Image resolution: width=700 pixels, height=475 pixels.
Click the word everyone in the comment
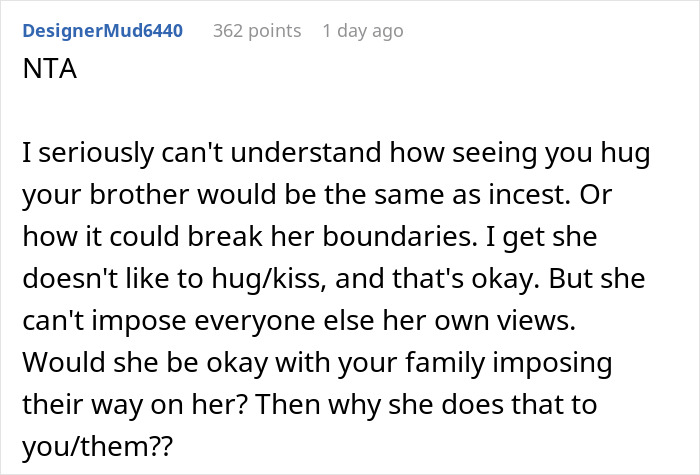tap(254, 321)
